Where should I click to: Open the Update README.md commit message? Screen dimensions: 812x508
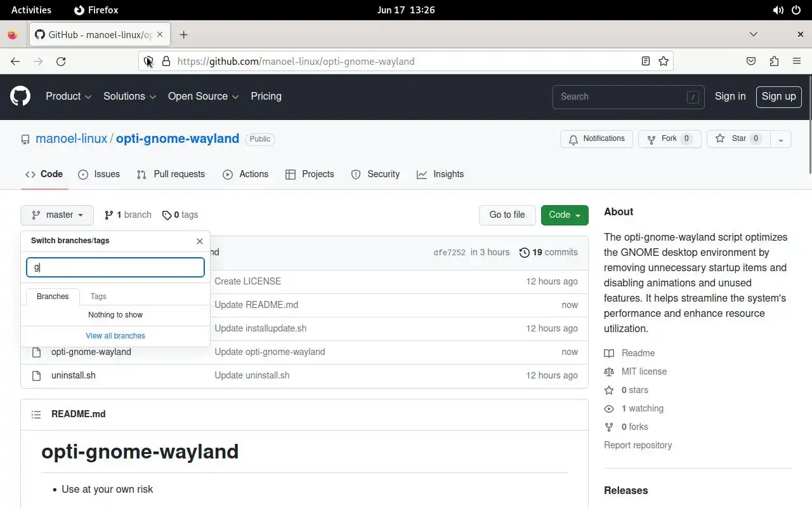point(256,305)
